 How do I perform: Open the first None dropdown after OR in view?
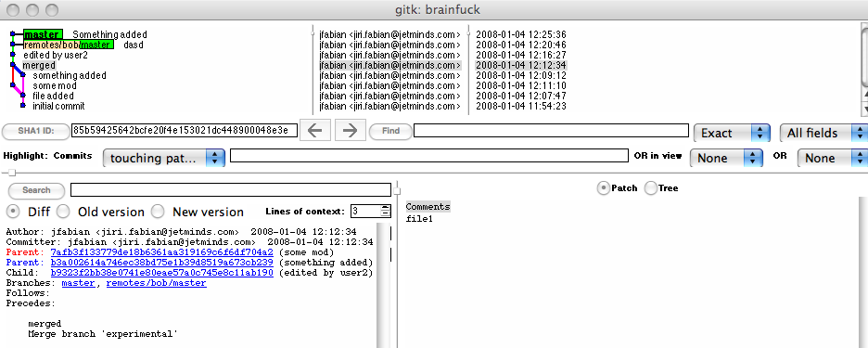(726, 158)
